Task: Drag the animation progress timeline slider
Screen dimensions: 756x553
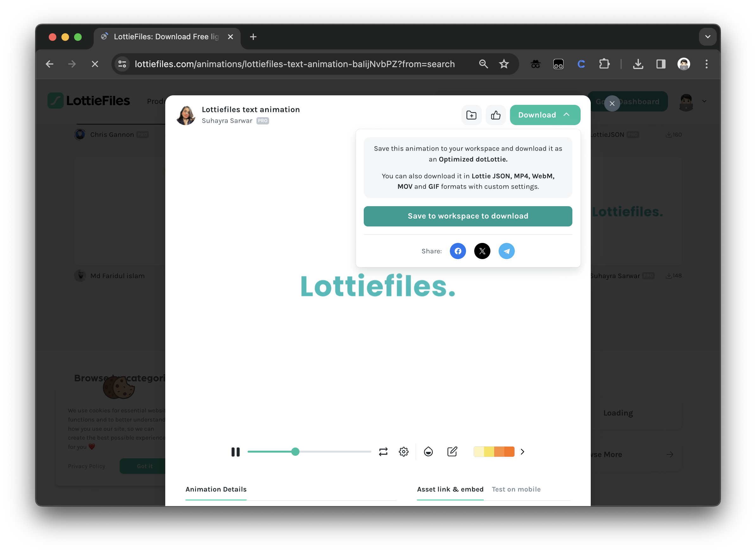Action: pos(296,451)
